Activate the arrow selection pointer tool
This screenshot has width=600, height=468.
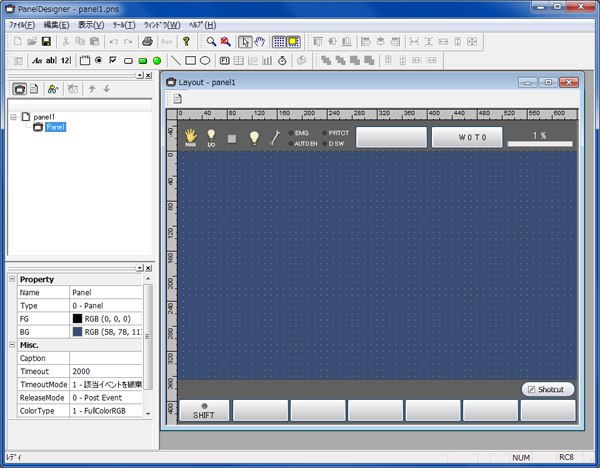click(x=246, y=42)
